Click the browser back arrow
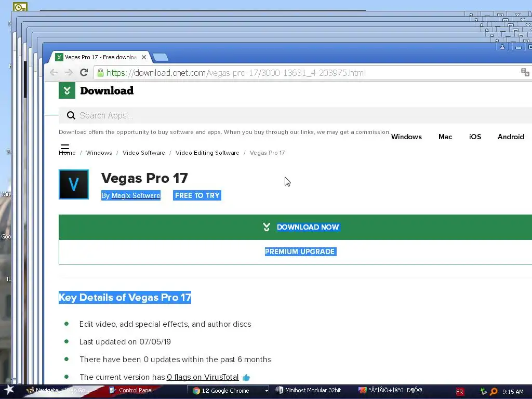The height and width of the screenshot is (399, 532). [54, 72]
